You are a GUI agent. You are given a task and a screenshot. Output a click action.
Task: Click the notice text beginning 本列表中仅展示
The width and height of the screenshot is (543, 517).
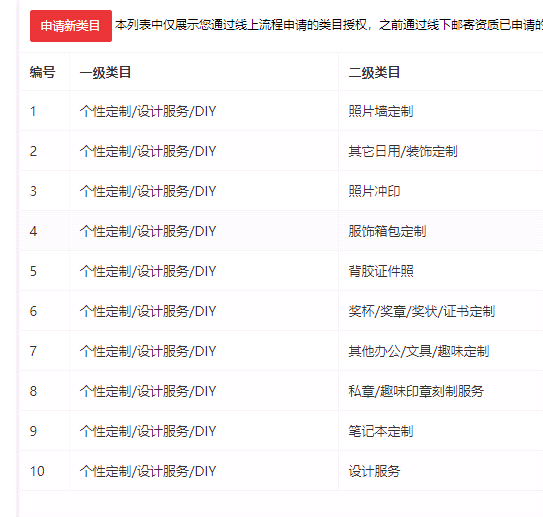pos(329,25)
